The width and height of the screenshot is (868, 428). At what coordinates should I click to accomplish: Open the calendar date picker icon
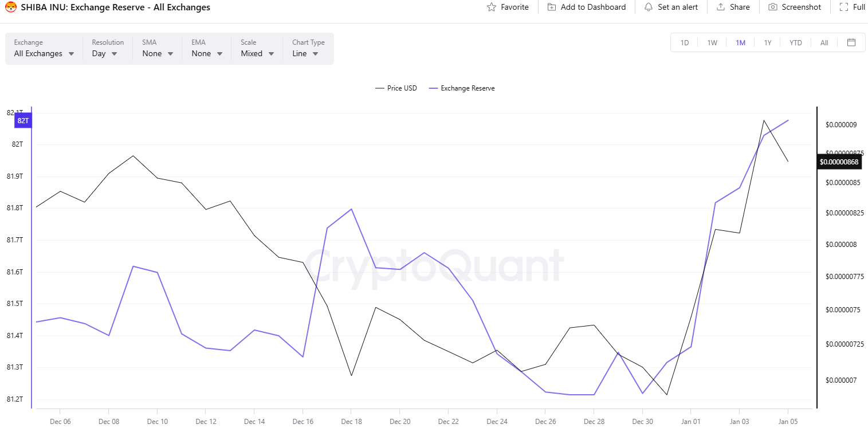(x=851, y=42)
